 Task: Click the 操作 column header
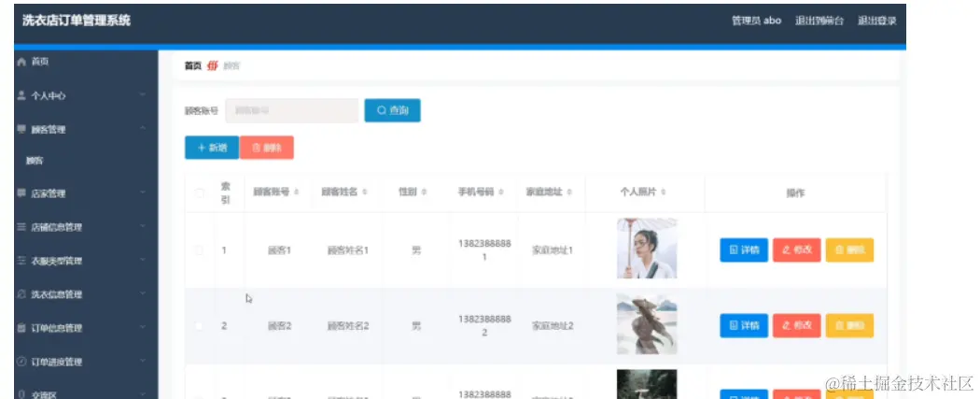click(x=795, y=193)
